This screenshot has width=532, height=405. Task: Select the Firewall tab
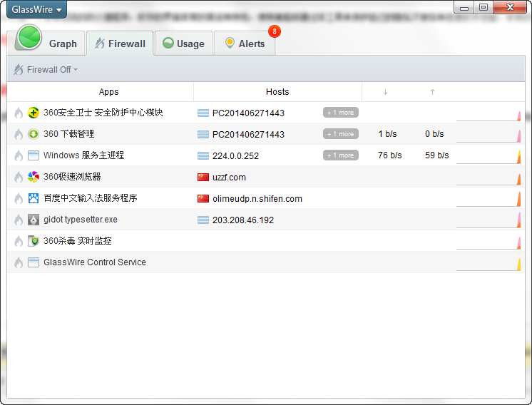[120, 43]
